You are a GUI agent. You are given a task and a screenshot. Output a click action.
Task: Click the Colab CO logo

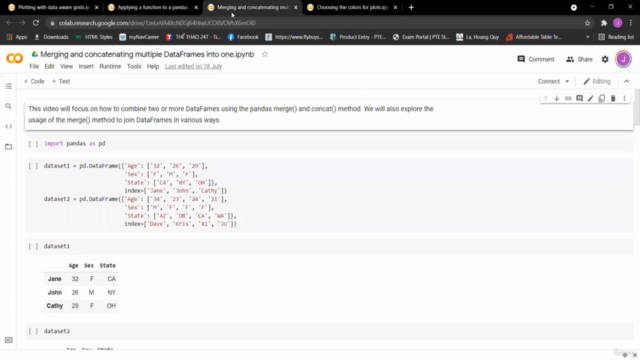point(15,59)
